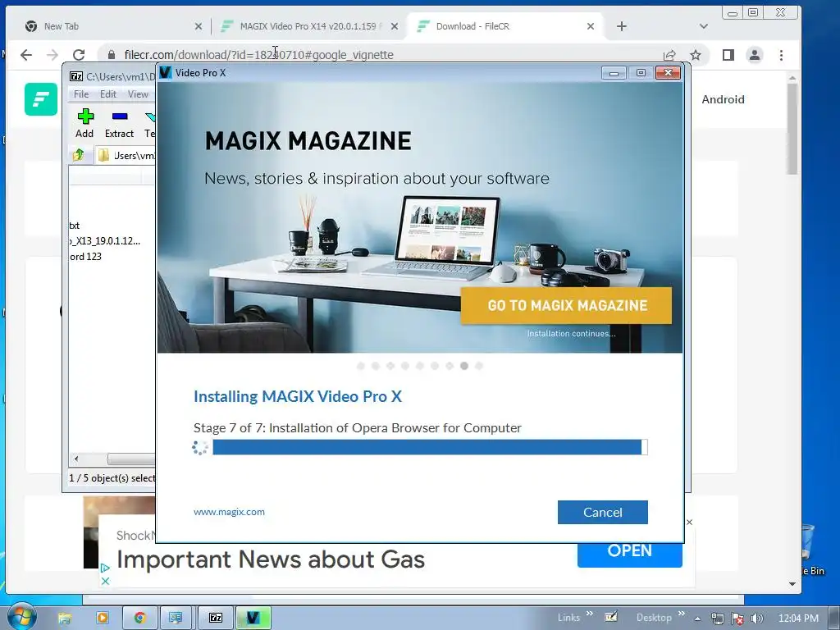The width and height of the screenshot is (840, 630).
Task: Switch to the MAGIX Video Pro X14 tab
Action: (308, 26)
